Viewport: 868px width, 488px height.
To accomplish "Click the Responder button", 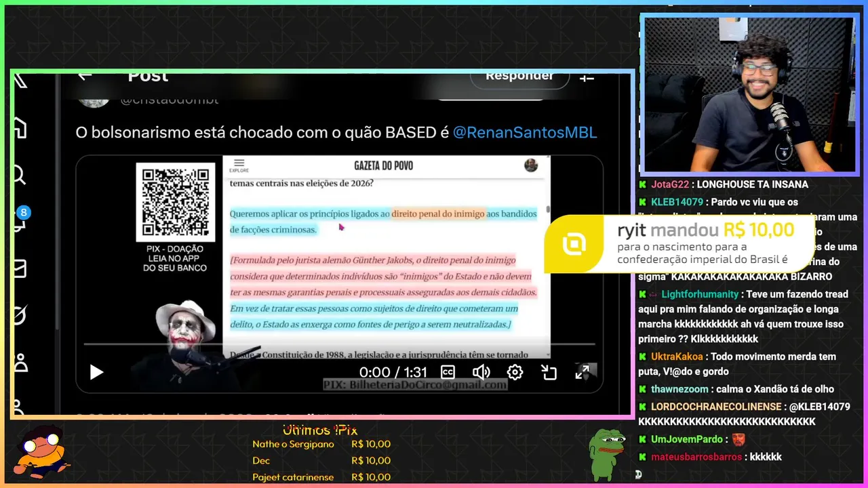I will (x=519, y=77).
